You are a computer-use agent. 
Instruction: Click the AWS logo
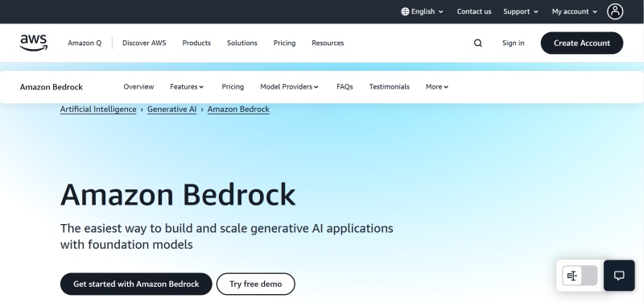(34, 43)
